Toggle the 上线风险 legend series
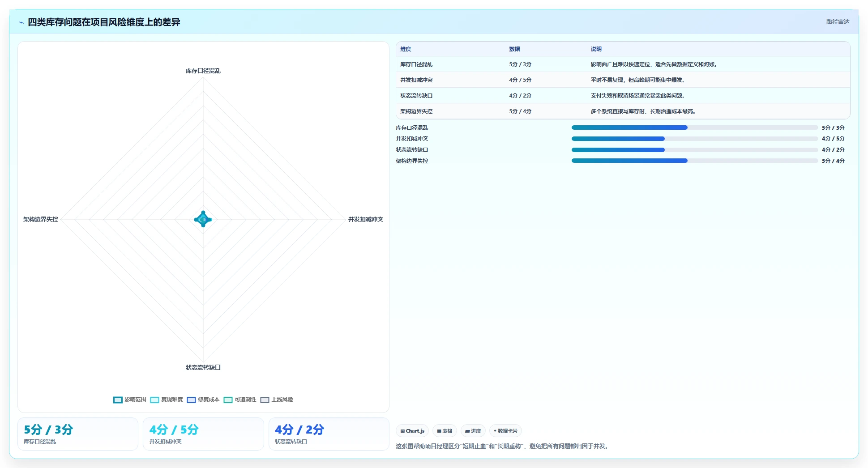 pyautogui.click(x=277, y=400)
